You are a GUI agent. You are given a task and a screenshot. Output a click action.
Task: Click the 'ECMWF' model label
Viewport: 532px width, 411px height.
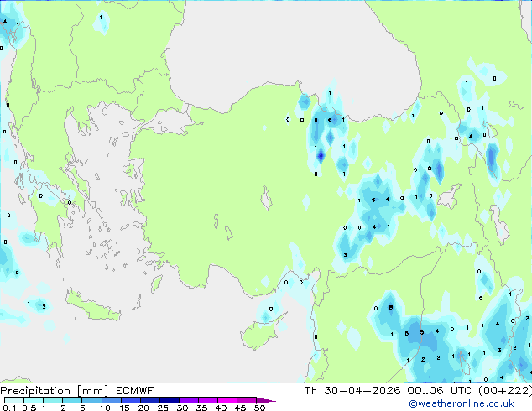click(135, 391)
